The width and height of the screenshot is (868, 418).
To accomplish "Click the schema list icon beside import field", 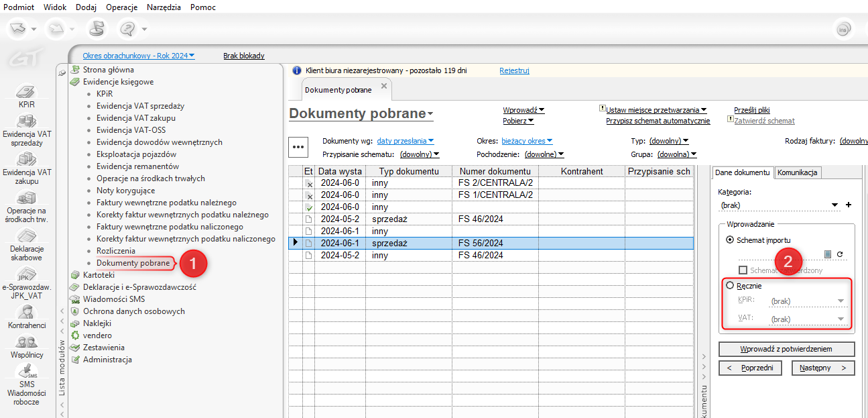I will click(x=828, y=254).
